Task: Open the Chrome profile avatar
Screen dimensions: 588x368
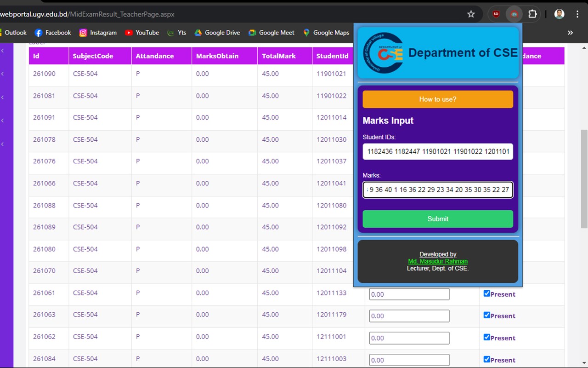Action: (559, 14)
